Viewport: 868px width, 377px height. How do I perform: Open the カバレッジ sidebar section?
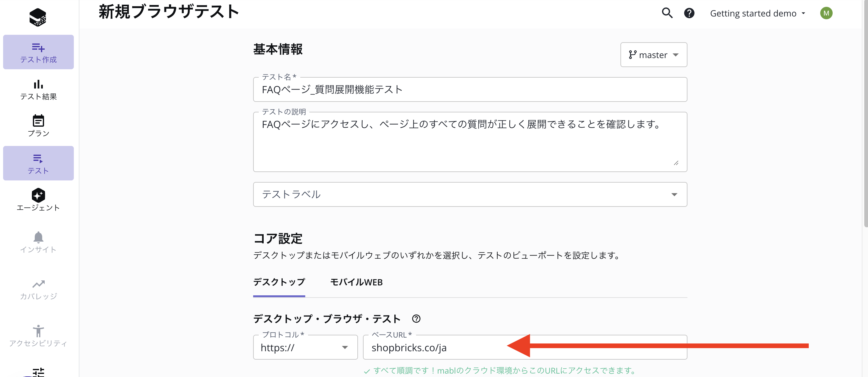(38, 289)
